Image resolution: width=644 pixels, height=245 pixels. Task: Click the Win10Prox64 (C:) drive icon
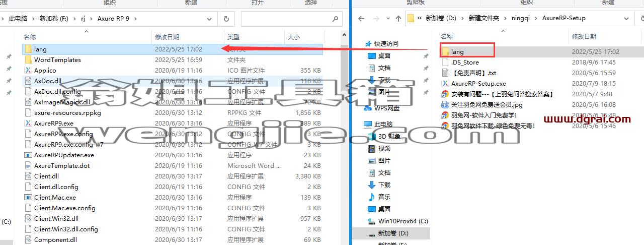click(372, 221)
